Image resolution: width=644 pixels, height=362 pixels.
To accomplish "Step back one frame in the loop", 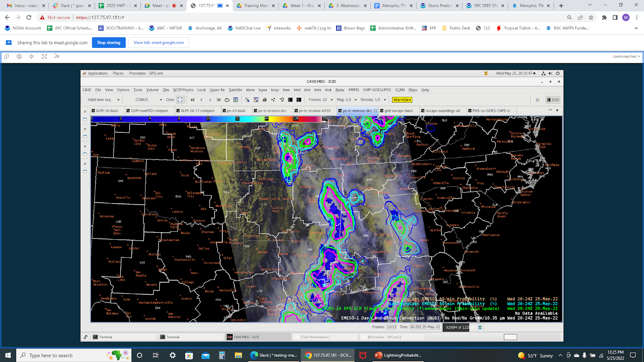I will click(x=201, y=100).
